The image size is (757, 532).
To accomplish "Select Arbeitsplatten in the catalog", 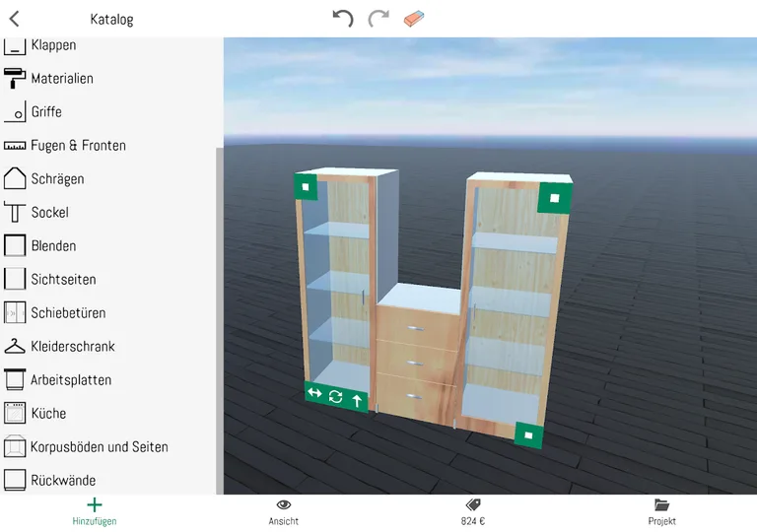I will point(71,380).
